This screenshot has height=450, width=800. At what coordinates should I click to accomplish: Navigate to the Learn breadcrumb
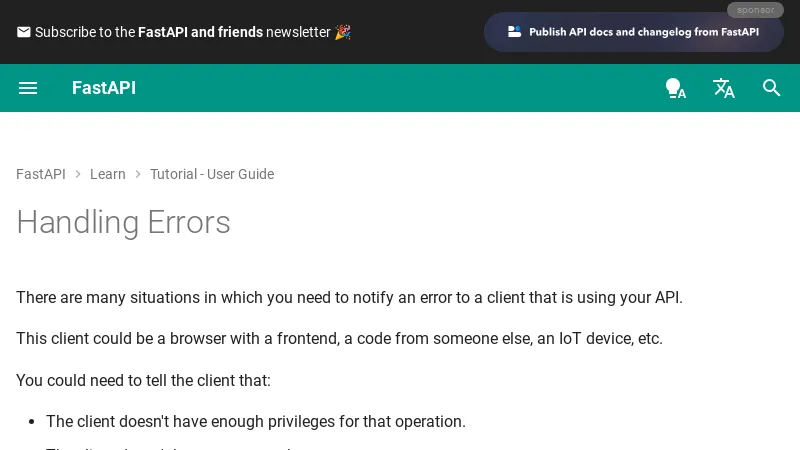tap(108, 174)
